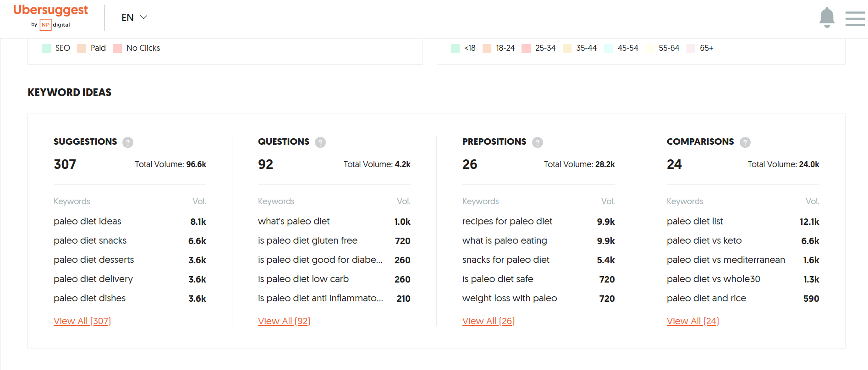Viewport: 868px width, 370px height.
Task: Select the keyword 'paleo diet vs keto'
Action: pos(704,240)
